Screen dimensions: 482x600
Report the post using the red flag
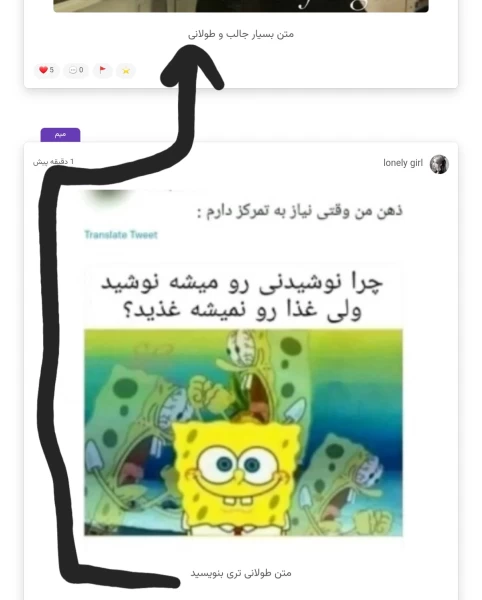click(x=103, y=70)
